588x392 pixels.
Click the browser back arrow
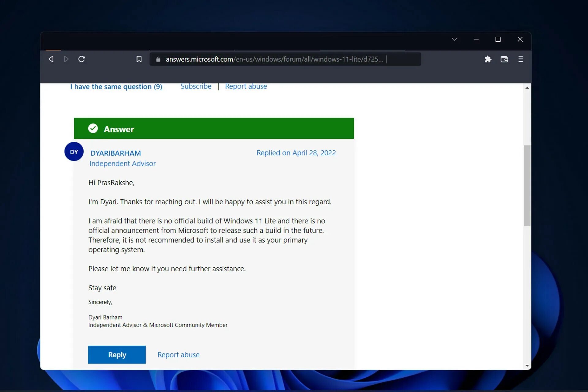click(51, 59)
